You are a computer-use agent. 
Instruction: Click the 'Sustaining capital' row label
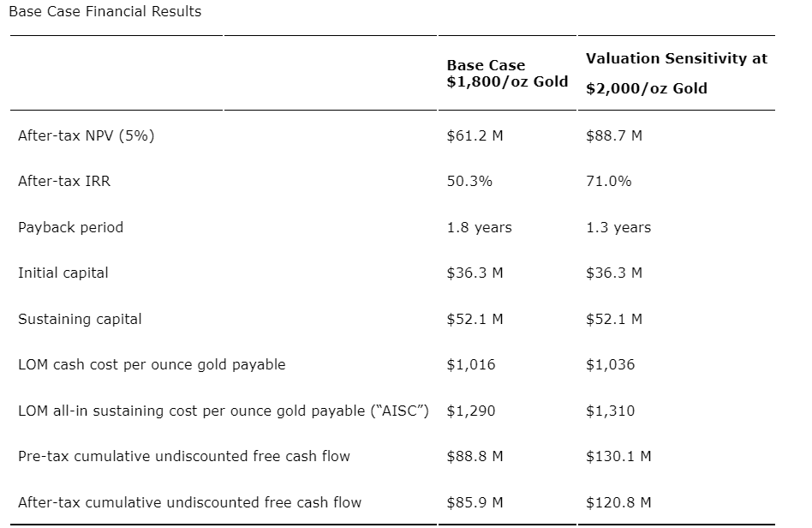click(80, 319)
